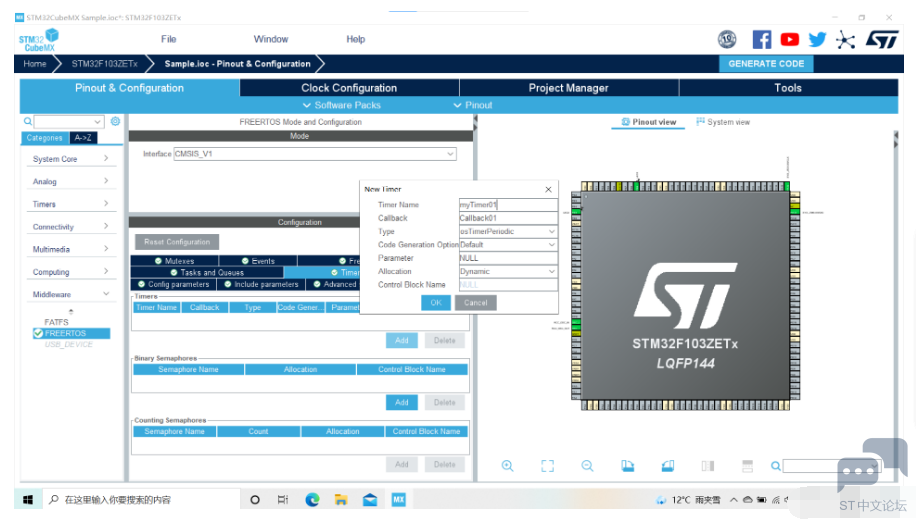
Task: Zoom in on the pinout view
Action: (x=507, y=466)
